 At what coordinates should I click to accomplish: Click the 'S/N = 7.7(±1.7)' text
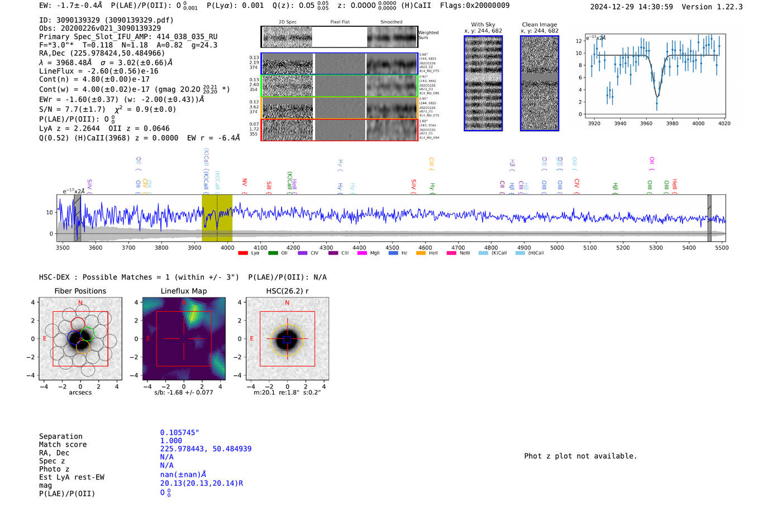(x=72, y=109)
